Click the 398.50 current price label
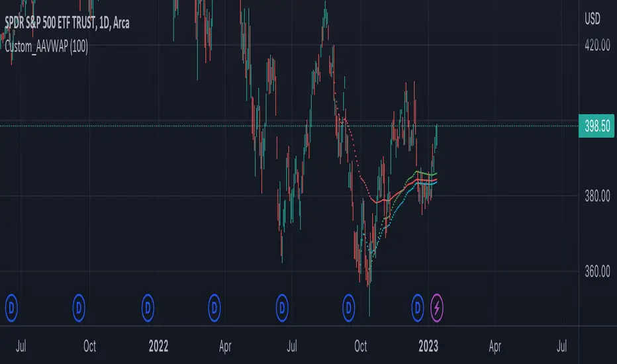 coord(596,126)
